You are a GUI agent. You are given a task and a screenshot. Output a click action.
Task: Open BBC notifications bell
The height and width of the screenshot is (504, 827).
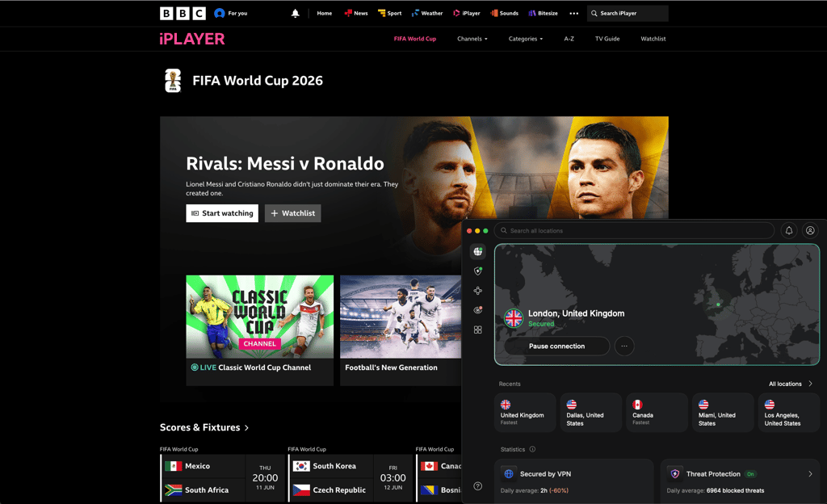point(296,13)
